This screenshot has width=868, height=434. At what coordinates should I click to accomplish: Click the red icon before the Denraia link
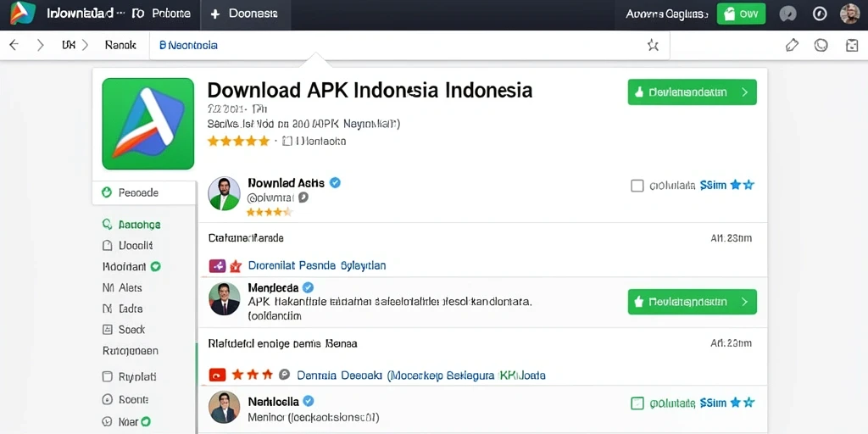click(217, 376)
